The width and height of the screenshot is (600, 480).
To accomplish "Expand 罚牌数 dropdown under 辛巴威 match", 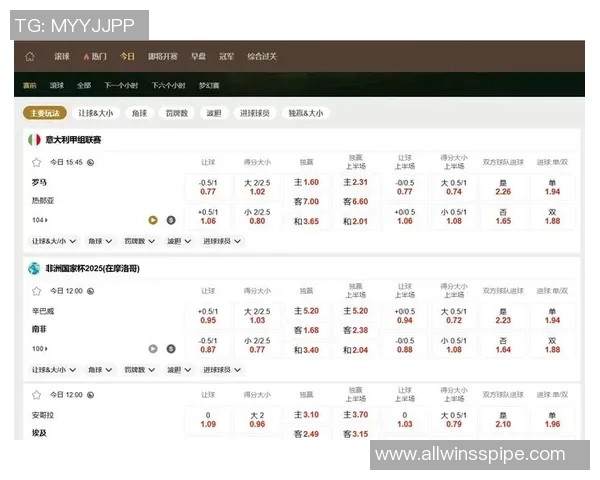I will [139, 370].
